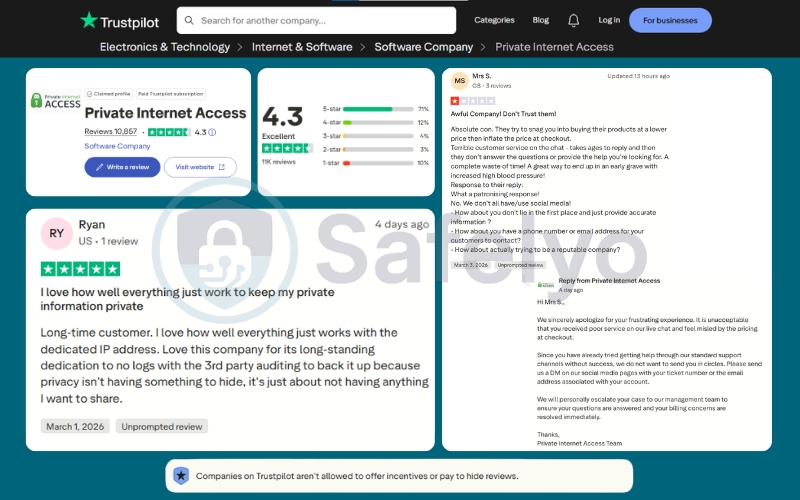Click '4 days ago' timestamp
The height and width of the screenshot is (500, 800).
(x=402, y=224)
